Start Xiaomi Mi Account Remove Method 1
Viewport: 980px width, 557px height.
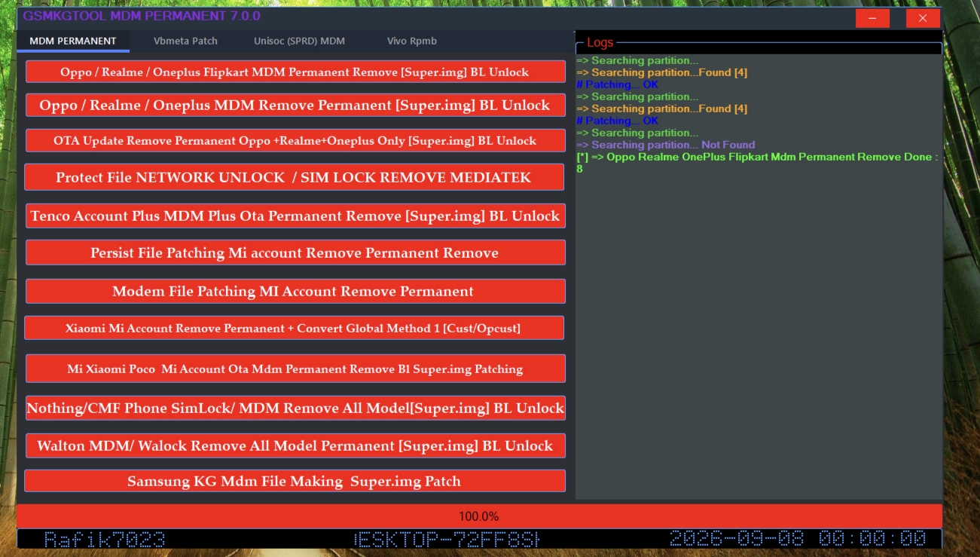[x=295, y=327]
